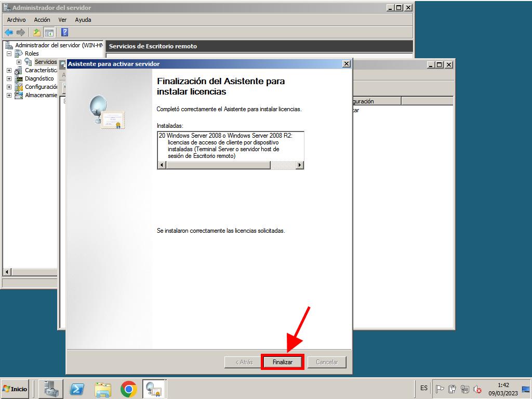The height and width of the screenshot is (399, 532).
Task: Click the disabled Cancelar button
Action: click(327, 362)
